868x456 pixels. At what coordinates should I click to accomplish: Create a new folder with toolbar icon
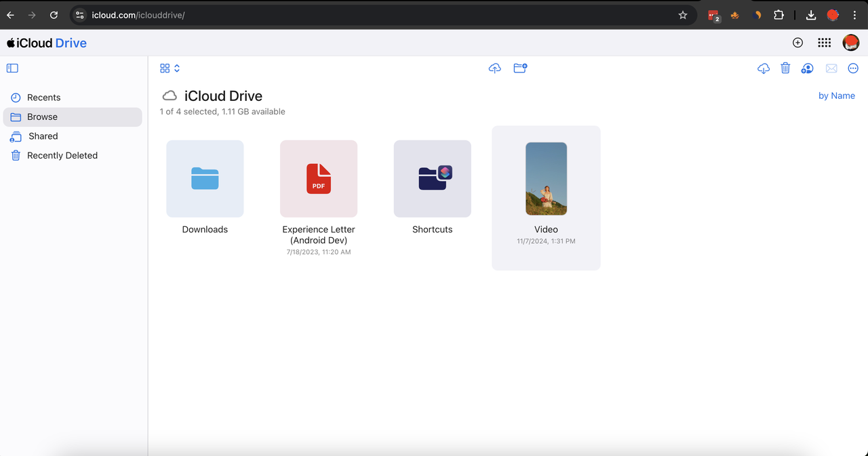click(520, 68)
